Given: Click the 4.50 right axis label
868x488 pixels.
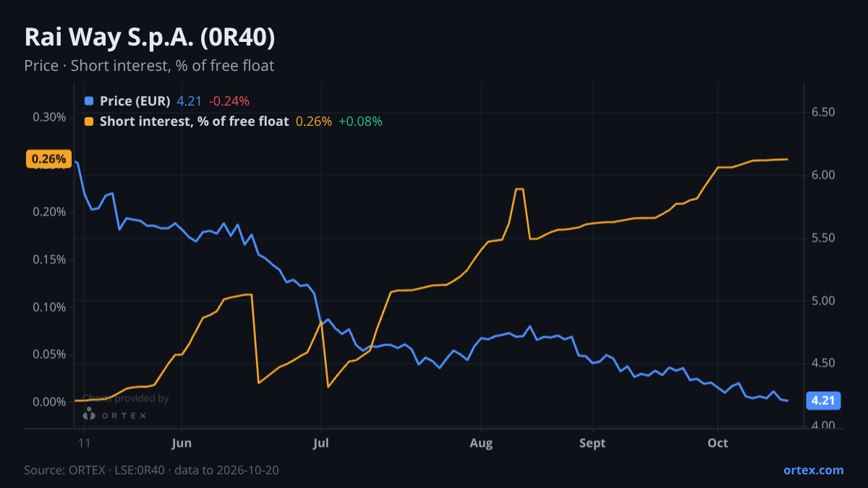Looking at the screenshot, I should pos(823,363).
